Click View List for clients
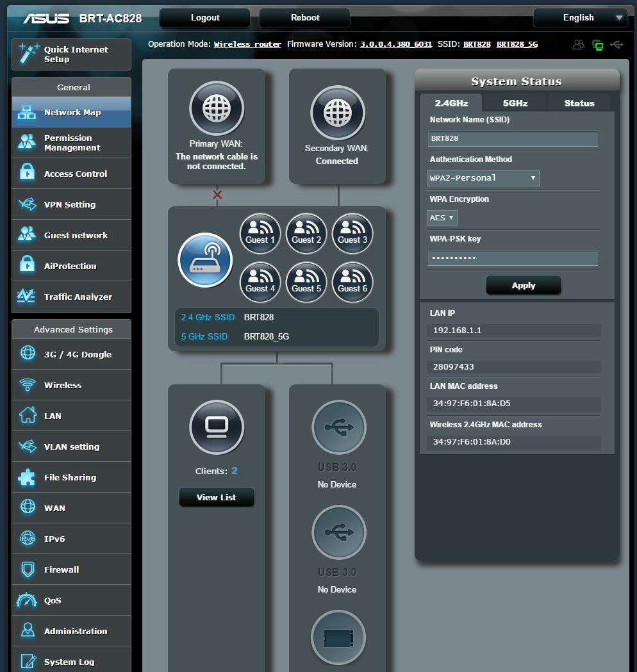 point(217,497)
